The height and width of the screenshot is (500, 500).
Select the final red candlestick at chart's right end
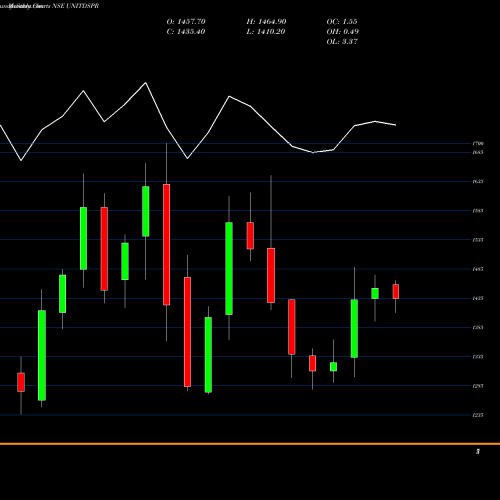(x=396, y=292)
